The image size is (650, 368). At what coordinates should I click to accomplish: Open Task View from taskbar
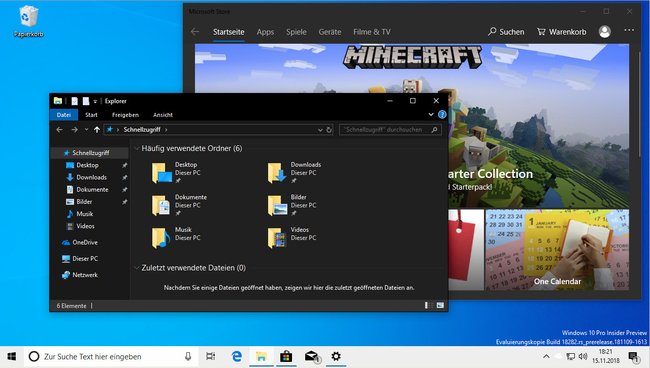point(211,356)
